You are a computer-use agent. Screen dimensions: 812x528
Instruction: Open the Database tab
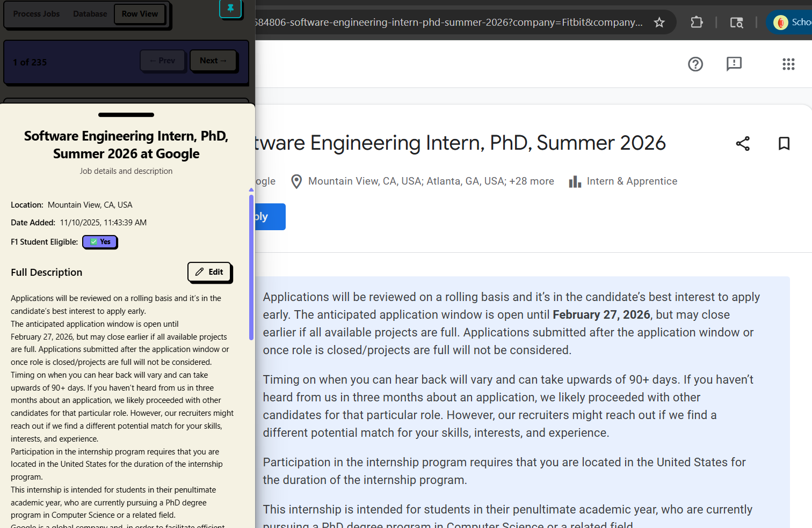(90, 14)
